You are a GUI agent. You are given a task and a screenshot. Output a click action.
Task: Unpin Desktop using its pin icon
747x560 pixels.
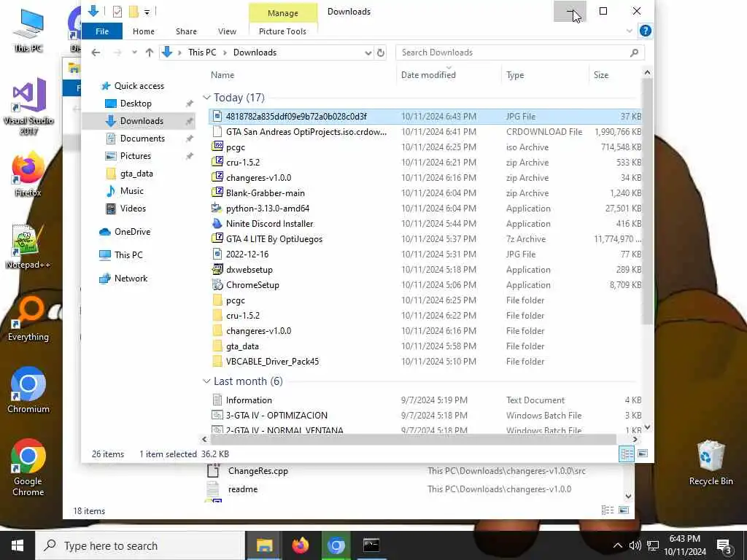pos(190,104)
